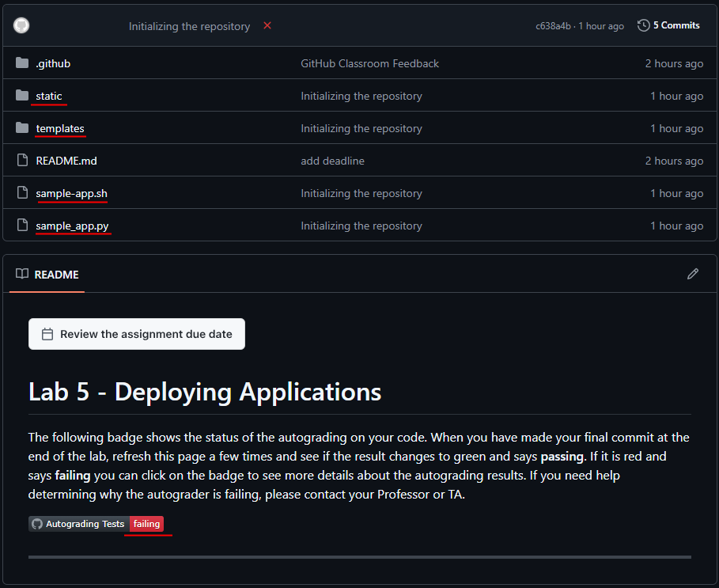Click the calendar icon on due date button
The height and width of the screenshot is (588, 719).
[x=47, y=334]
